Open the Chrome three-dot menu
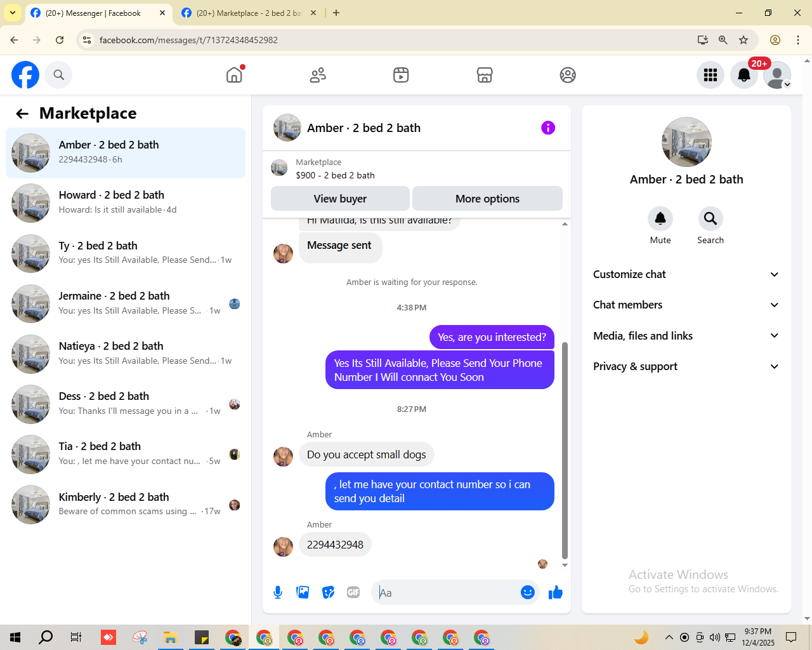 point(798,40)
